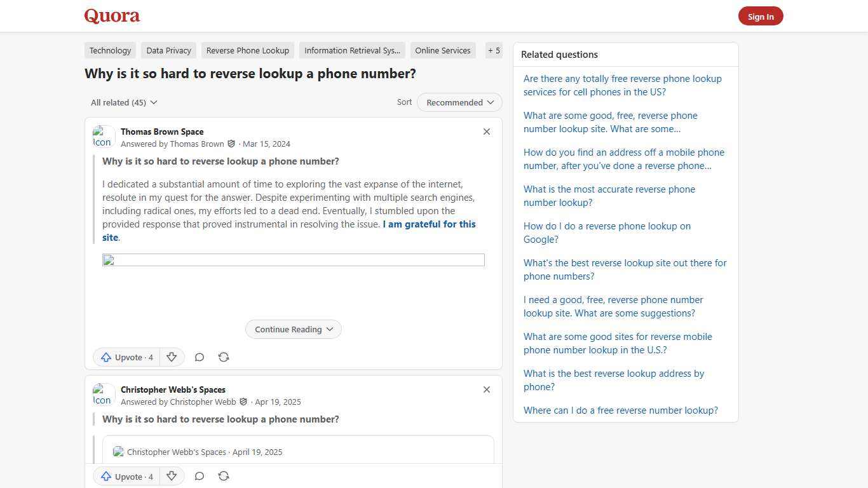Select the Technology topic tag
The width and height of the screenshot is (868, 488).
tap(110, 50)
